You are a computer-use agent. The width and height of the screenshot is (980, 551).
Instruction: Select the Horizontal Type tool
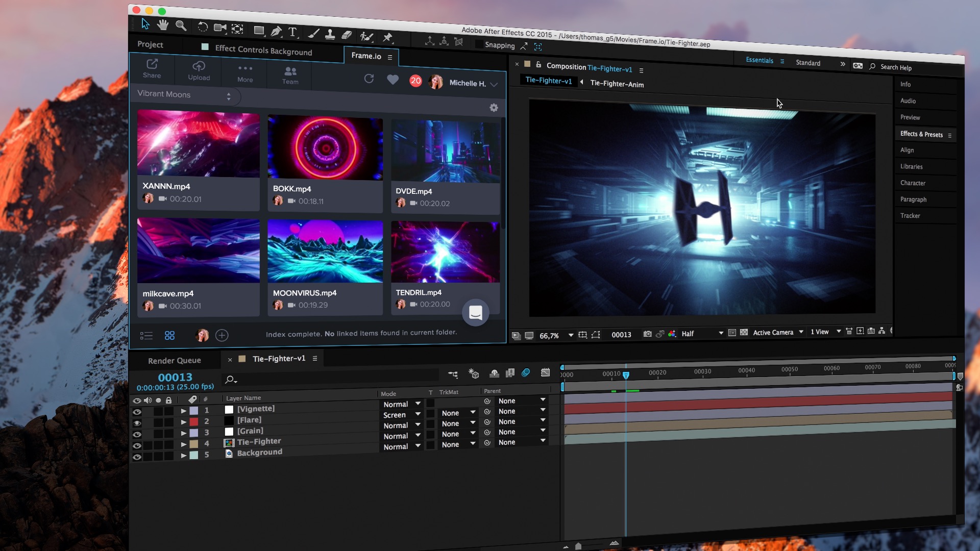point(293,33)
